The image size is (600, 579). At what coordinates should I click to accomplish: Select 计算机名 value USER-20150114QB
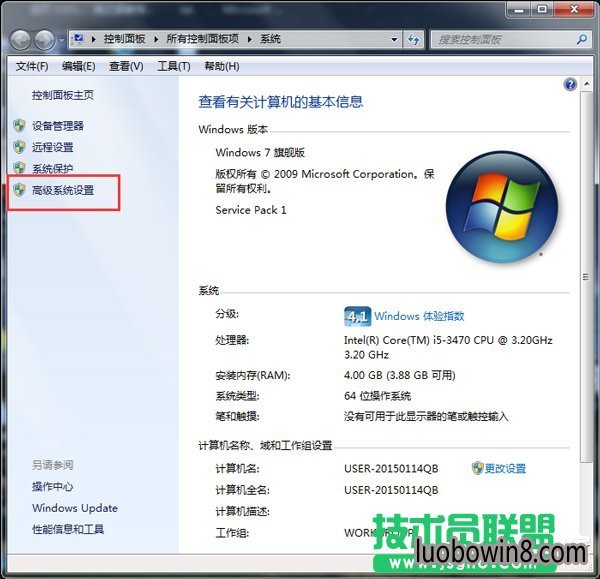click(391, 468)
